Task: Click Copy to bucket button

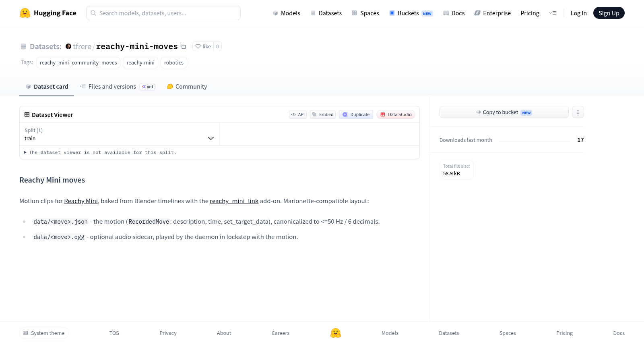Action: coord(504,112)
